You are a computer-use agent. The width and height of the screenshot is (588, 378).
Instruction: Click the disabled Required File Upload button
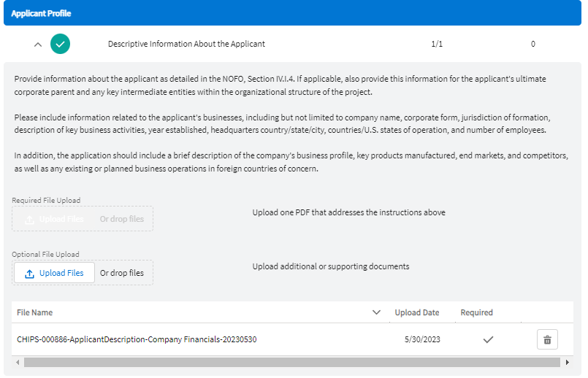[54, 219]
